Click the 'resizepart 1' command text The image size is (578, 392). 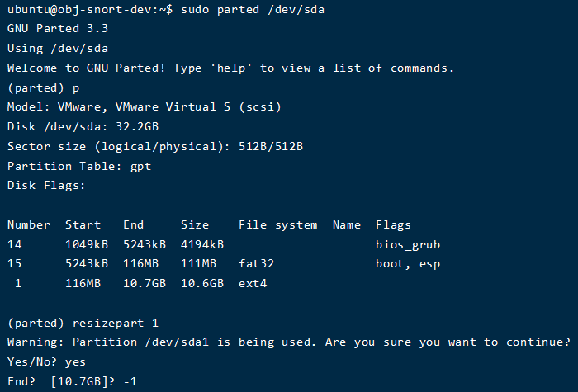[116, 324]
